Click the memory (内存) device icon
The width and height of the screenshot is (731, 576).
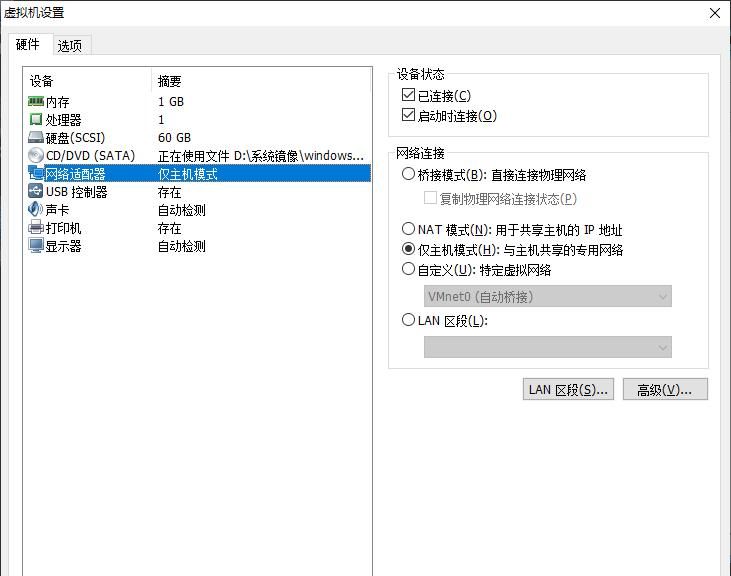[36, 101]
